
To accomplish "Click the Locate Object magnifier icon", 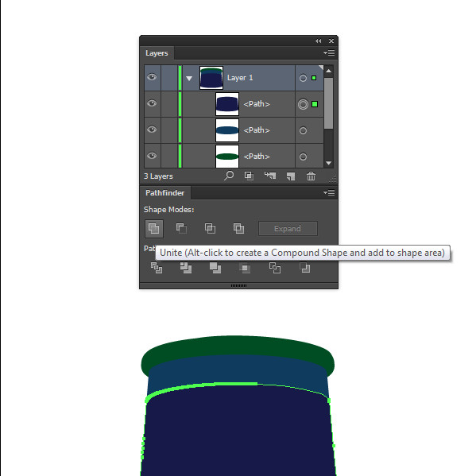I will pos(229,176).
